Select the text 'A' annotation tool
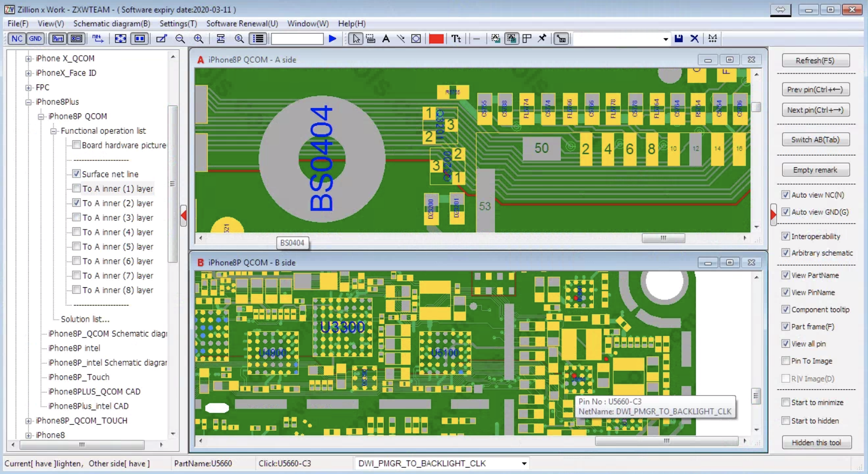Viewport: 868px width, 474px height. pos(385,38)
